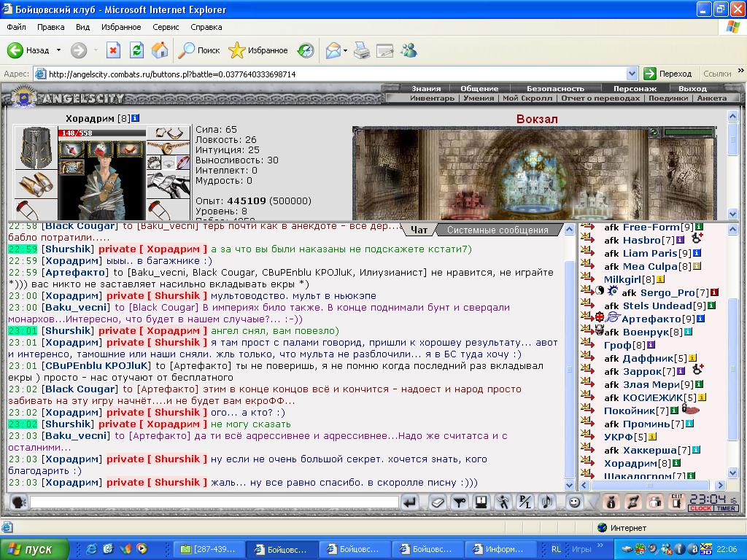
Task: Toggle the chat filter funnel icon
Action: coord(459,502)
